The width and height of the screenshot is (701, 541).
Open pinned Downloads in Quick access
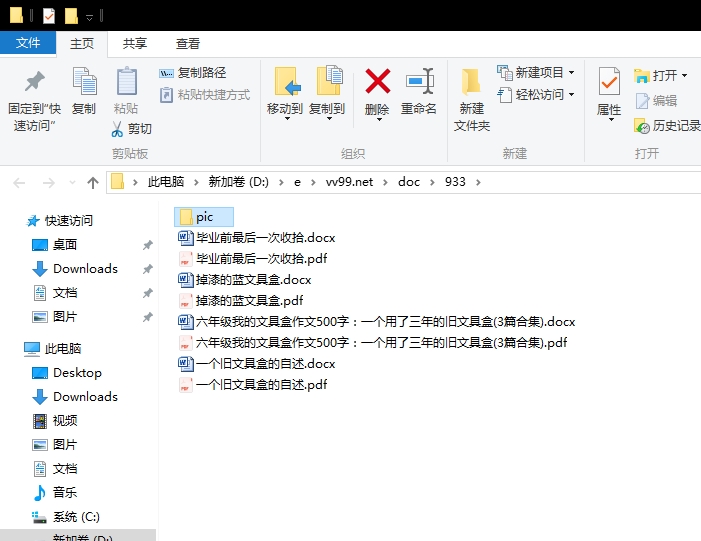[x=75, y=269]
